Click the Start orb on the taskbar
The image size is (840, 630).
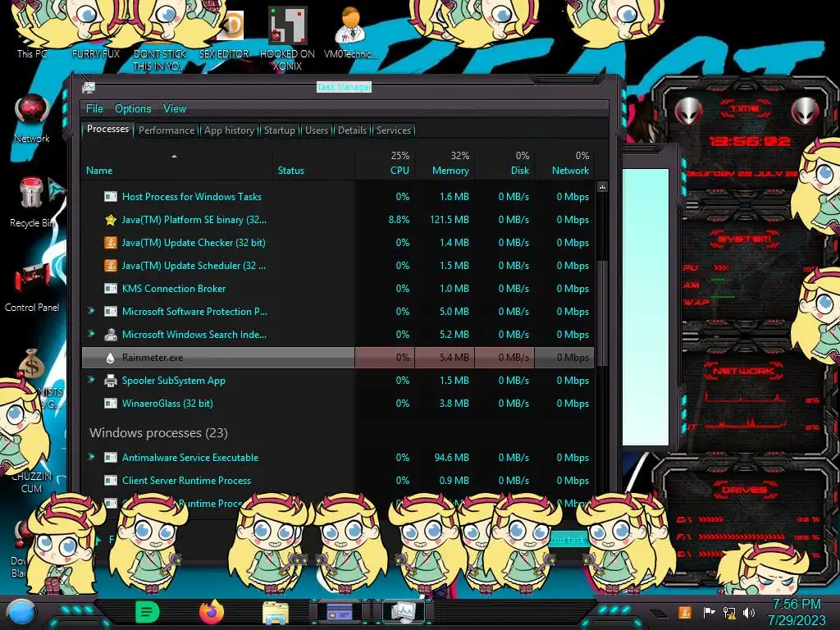pyautogui.click(x=21, y=613)
